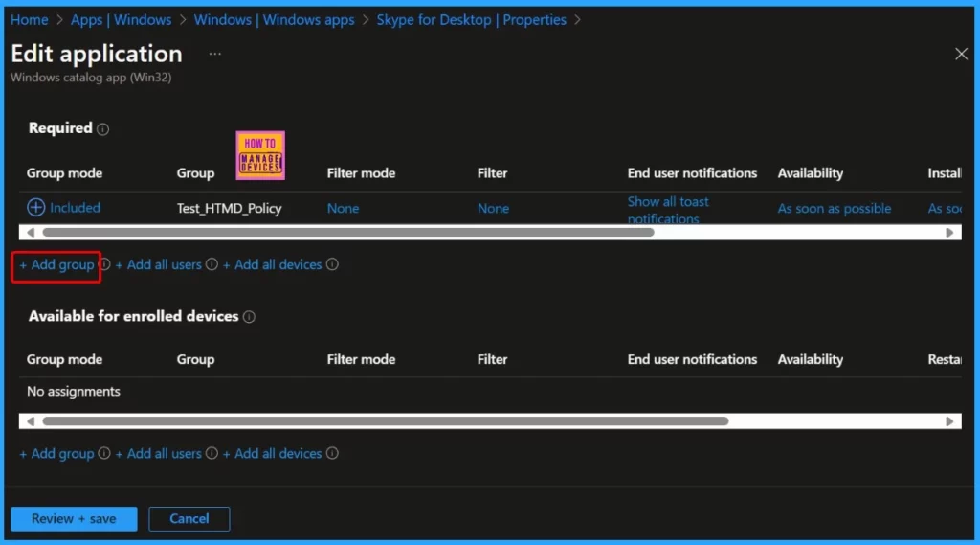Click info icon next to Required Add all users

pos(212,264)
